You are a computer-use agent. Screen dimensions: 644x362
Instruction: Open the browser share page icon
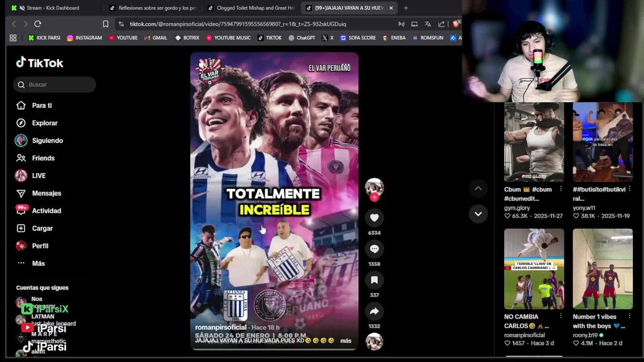441,24
